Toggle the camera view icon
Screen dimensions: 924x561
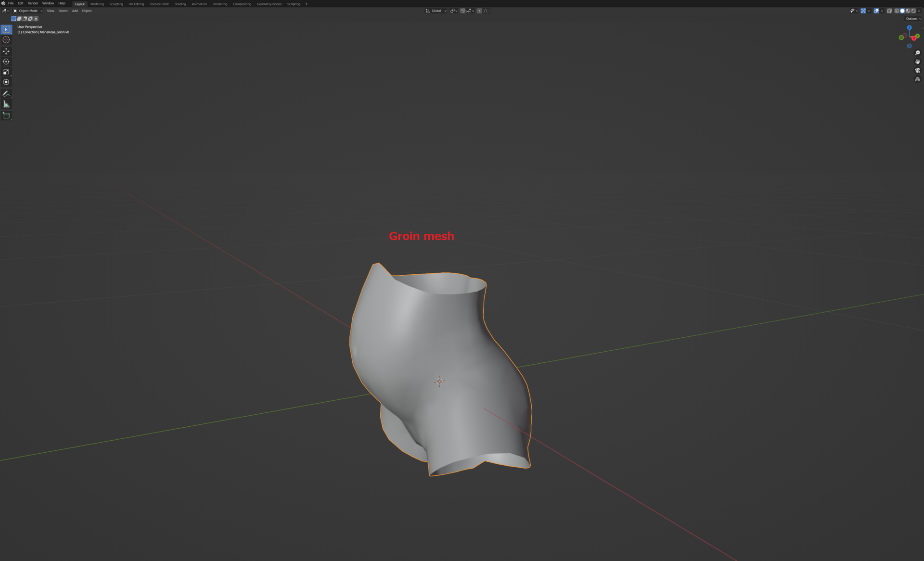pos(917,70)
